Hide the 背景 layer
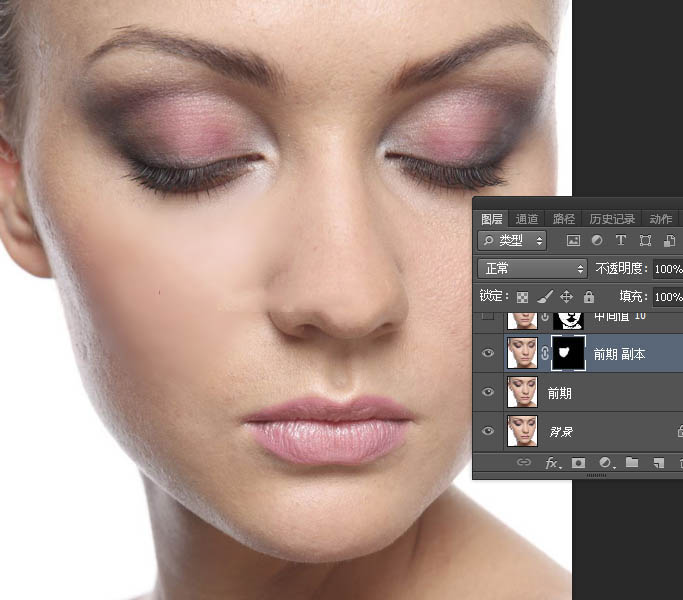 [x=488, y=432]
